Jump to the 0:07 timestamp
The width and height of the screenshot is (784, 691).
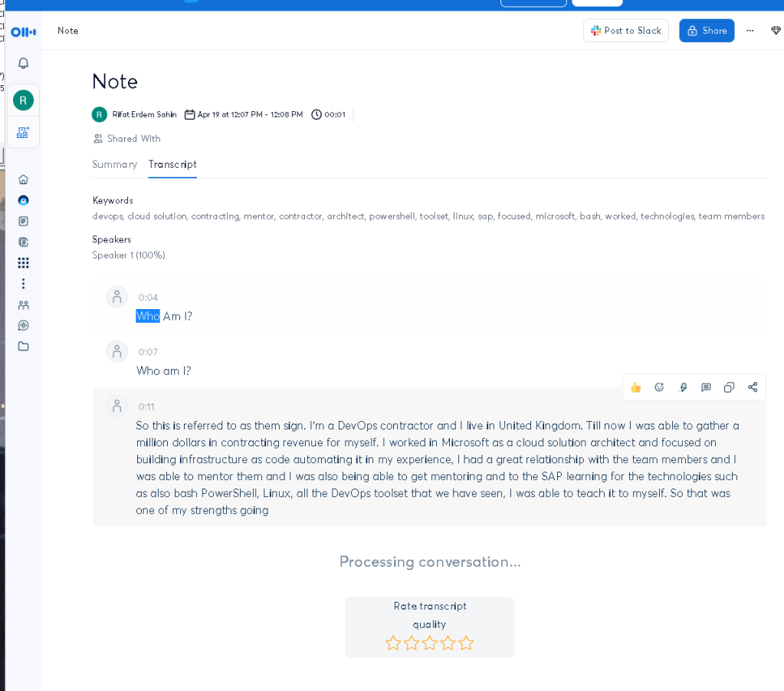pyautogui.click(x=148, y=352)
